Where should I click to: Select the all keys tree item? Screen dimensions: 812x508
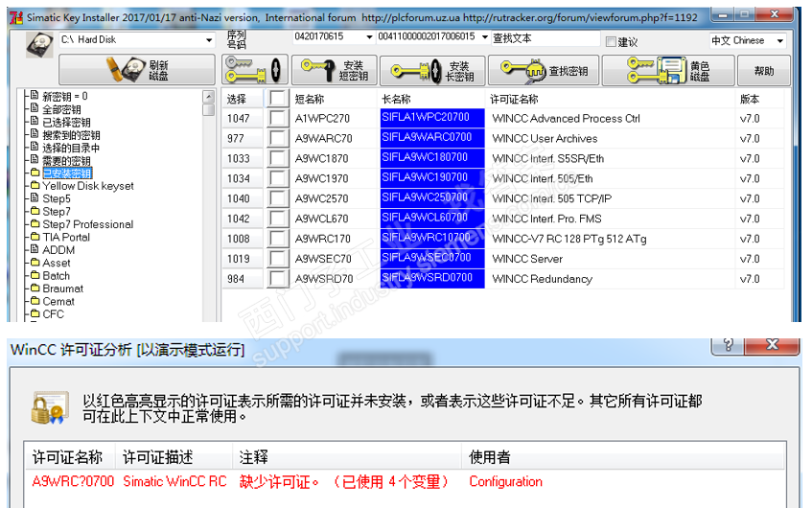[61, 109]
